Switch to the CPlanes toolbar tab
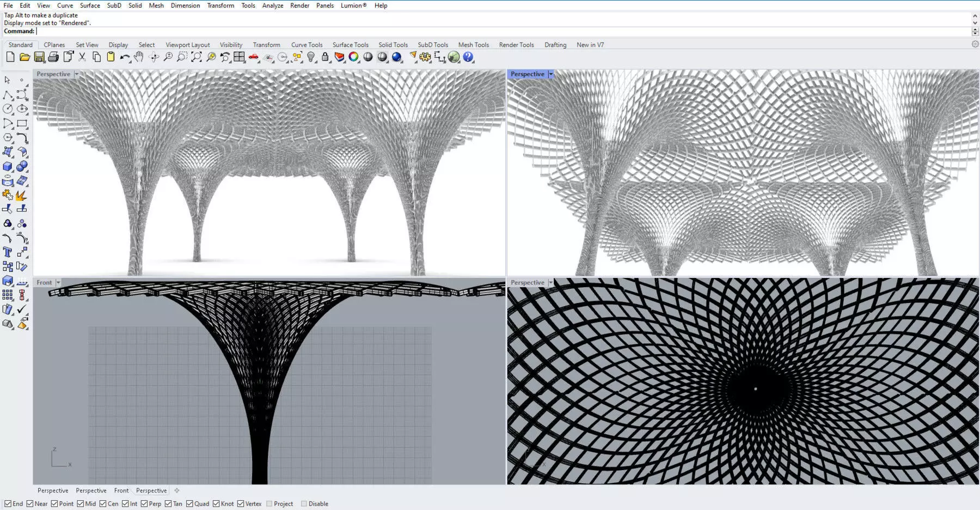This screenshot has height=510, width=980. click(x=54, y=45)
